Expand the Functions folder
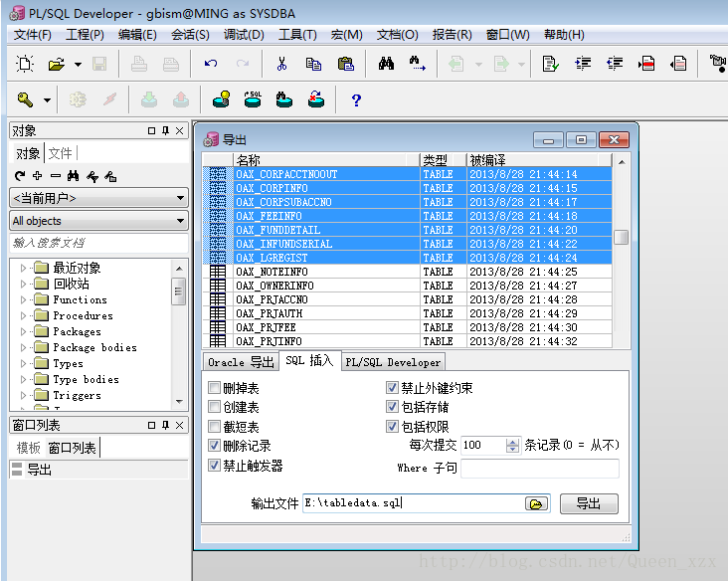The image size is (728, 581). click(23, 300)
